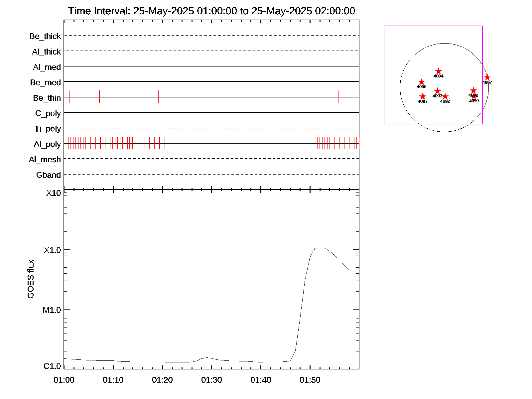This screenshot has height=399, width=532.
Task: Click the small GOES flux bump near 01:29
Action: [x=207, y=357]
